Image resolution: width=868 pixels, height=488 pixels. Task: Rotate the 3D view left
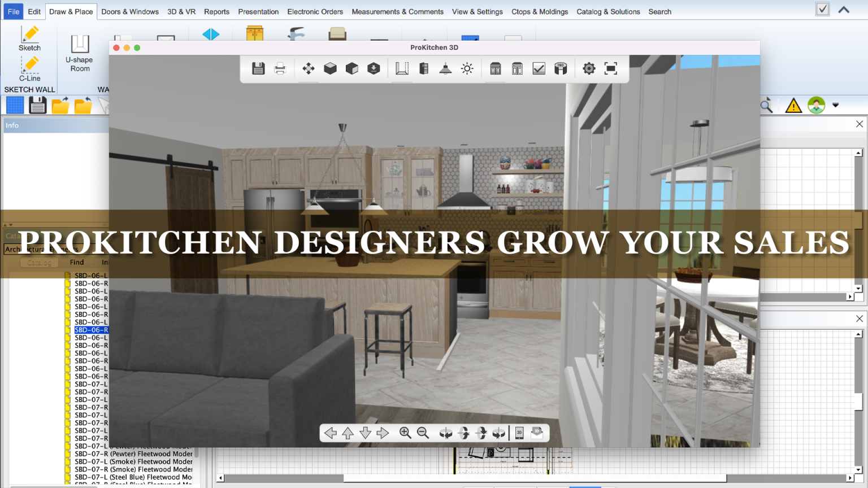pyautogui.click(x=446, y=433)
